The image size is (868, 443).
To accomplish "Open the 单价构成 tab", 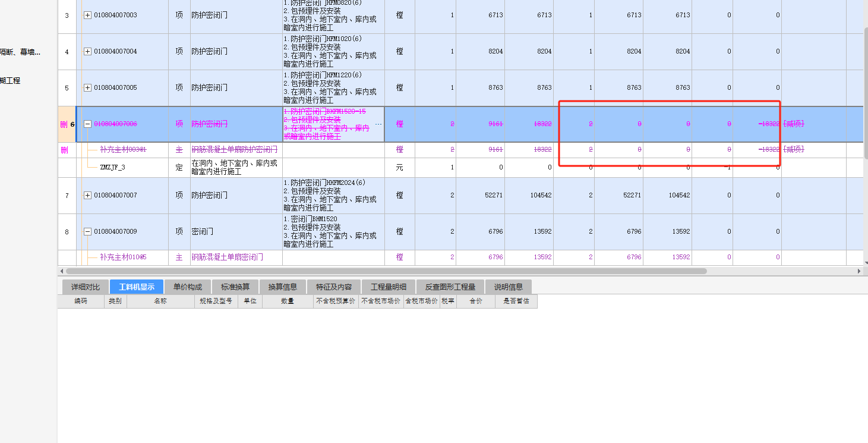I will click(188, 287).
